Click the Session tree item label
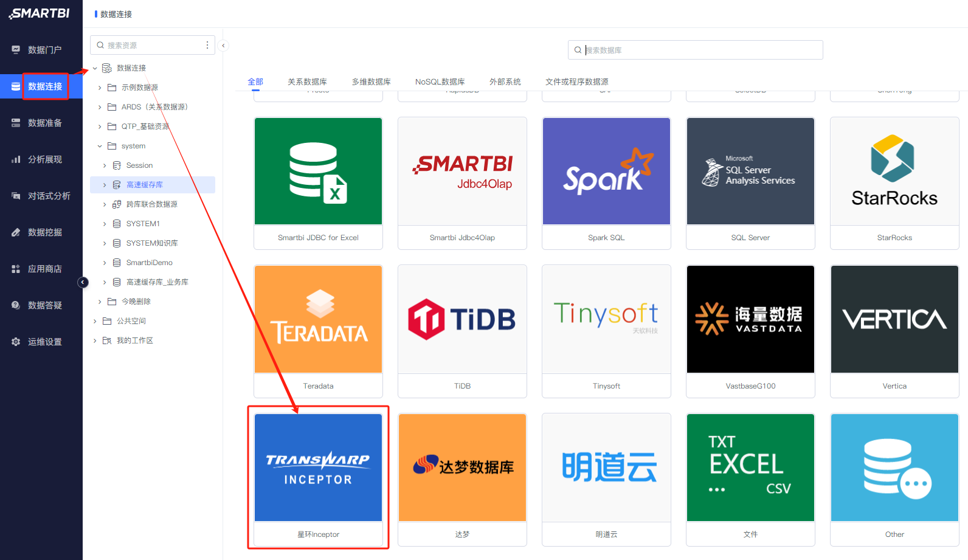The image size is (968, 560). pyautogui.click(x=139, y=165)
